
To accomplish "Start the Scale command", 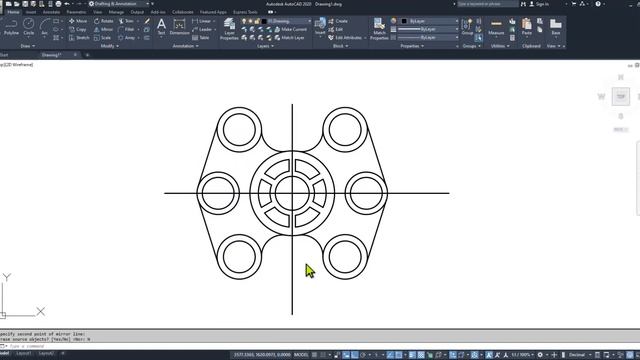I will 102,38.
